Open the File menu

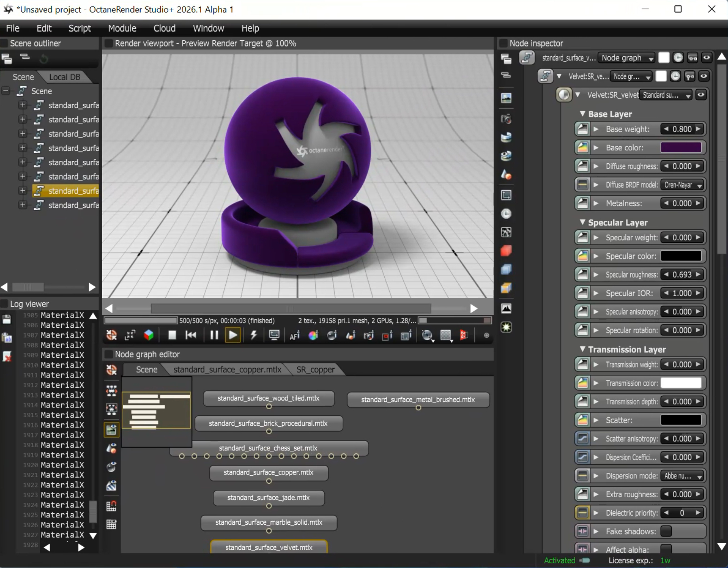click(x=13, y=28)
